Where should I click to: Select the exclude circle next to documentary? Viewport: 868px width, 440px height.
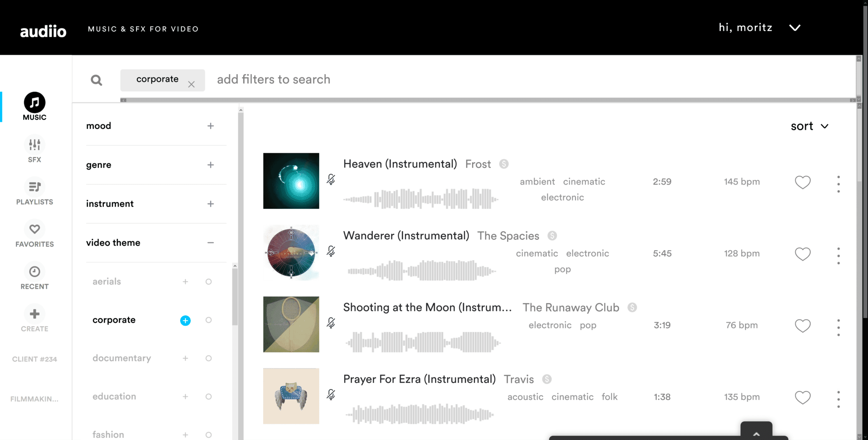click(209, 358)
